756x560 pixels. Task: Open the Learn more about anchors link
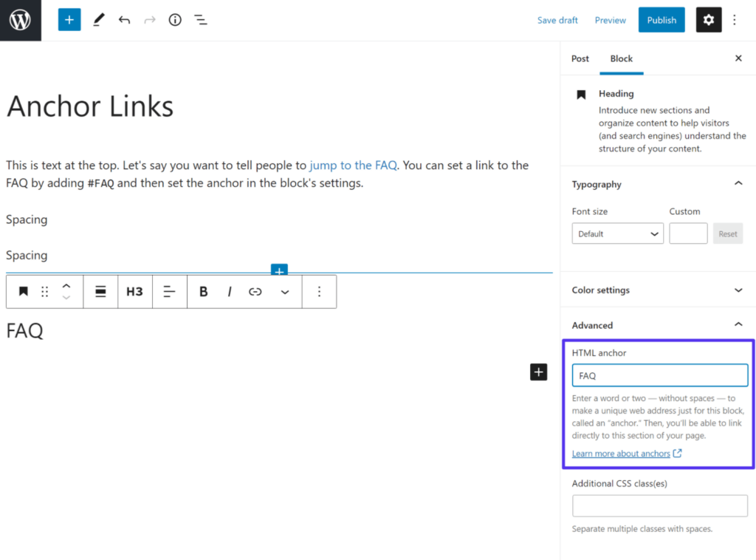pos(621,454)
